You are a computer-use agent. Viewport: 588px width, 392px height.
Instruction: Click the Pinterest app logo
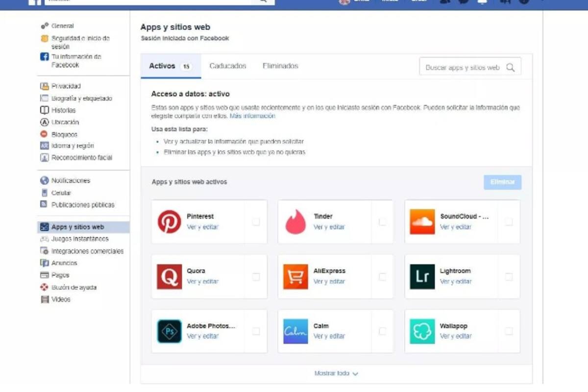coord(170,222)
